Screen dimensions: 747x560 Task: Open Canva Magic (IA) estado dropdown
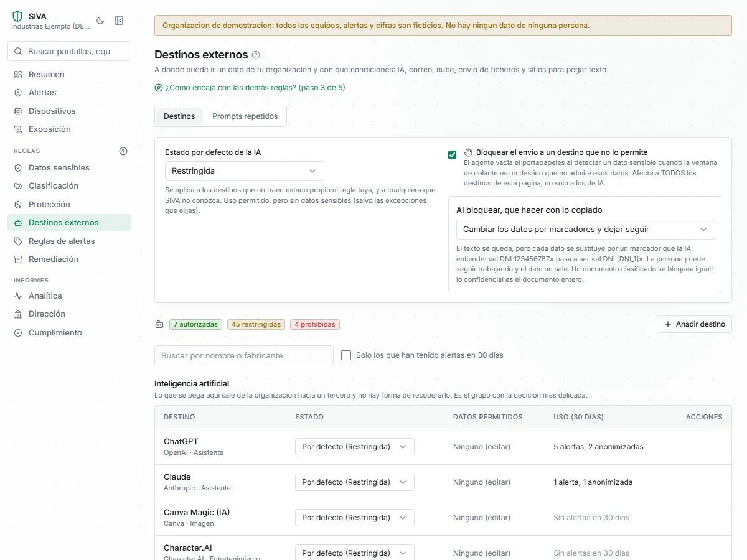click(x=354, y=518)
